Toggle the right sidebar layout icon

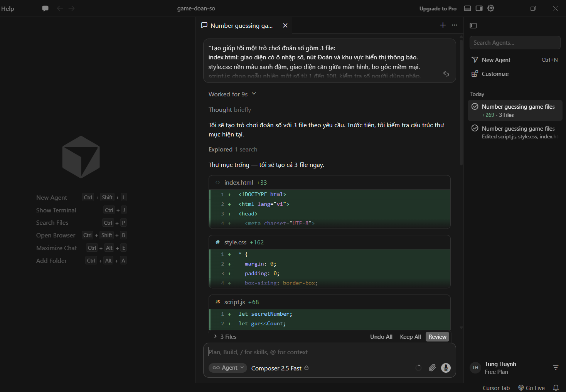pyautogui.click(x=479, y=8)
